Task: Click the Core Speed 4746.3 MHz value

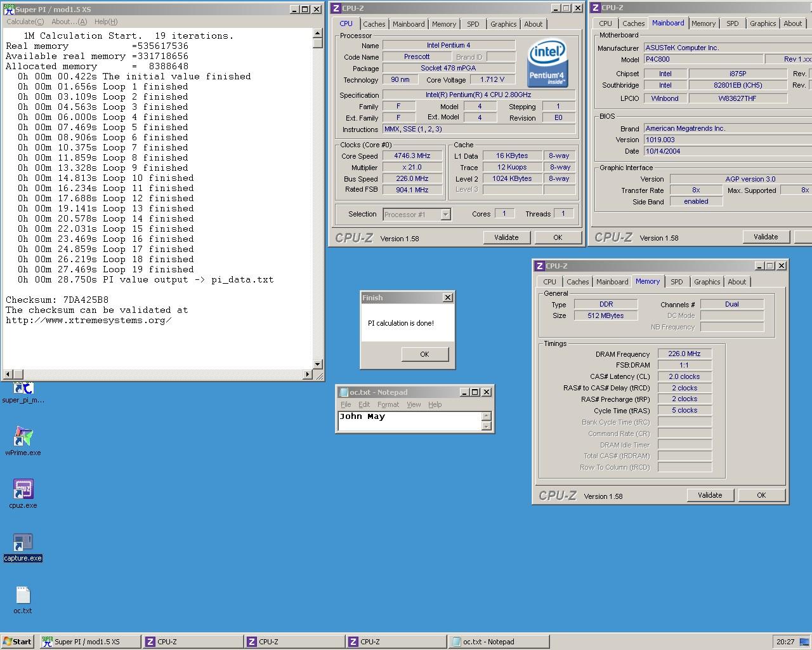Action: click(x=412, y=156)
